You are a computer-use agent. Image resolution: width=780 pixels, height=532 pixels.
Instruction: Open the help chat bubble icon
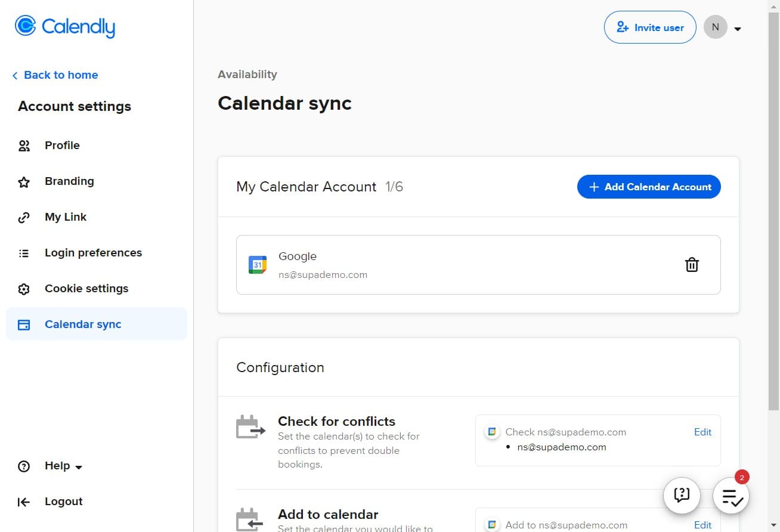tap(682, 495)
